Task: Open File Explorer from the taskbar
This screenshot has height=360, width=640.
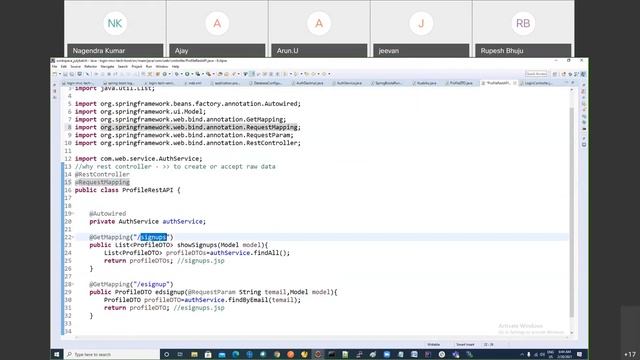Action: point(194,354)
